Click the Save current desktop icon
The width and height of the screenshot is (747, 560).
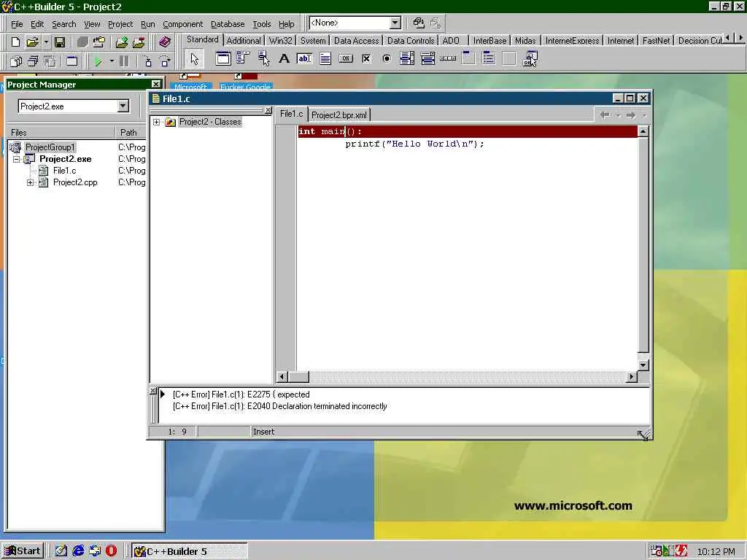[x=419, y=23]
